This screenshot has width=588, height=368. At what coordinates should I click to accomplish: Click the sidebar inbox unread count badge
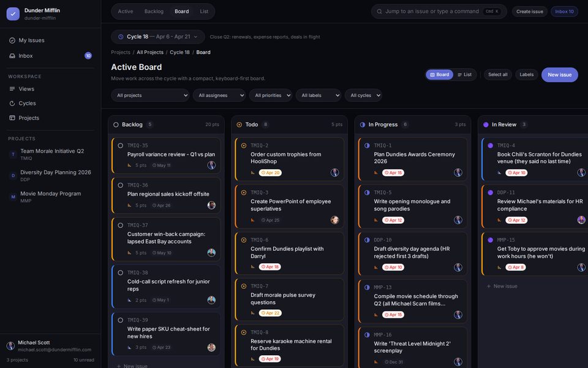[88, 56]
